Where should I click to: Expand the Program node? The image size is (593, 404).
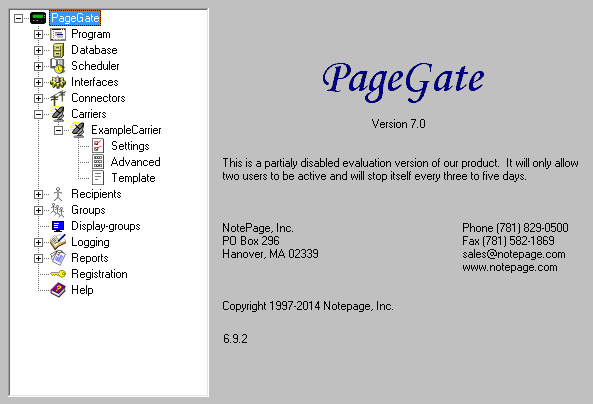point(38,34)
